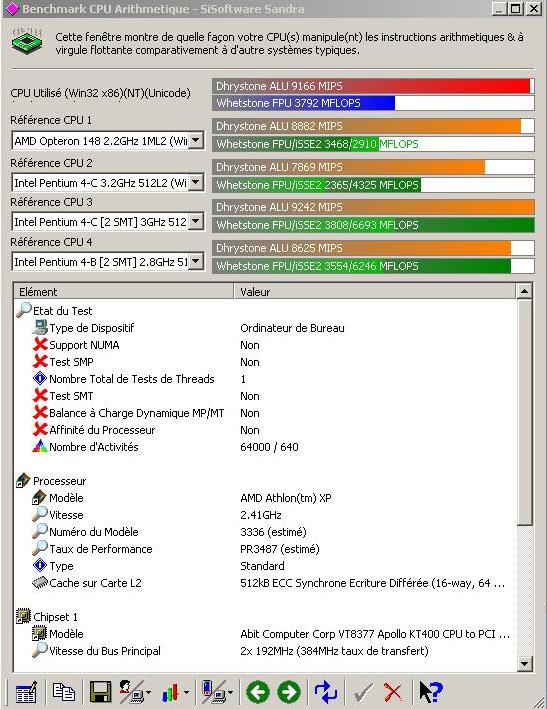Screen dimensions: 547x709
Task: Click the red Dhrystone ALU 9166 MIPS bar
Action: click(373, 86)
